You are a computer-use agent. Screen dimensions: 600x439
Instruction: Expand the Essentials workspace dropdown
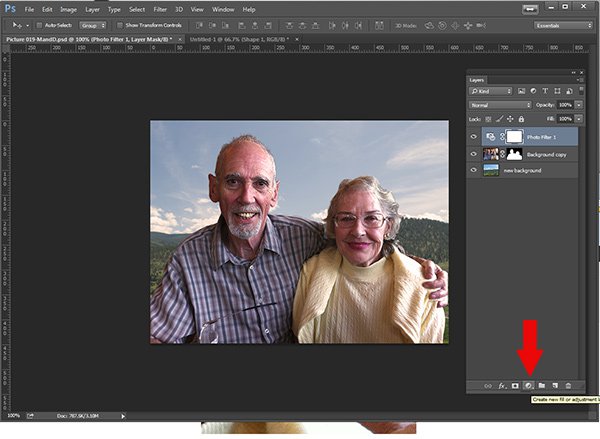coord(562,25)
